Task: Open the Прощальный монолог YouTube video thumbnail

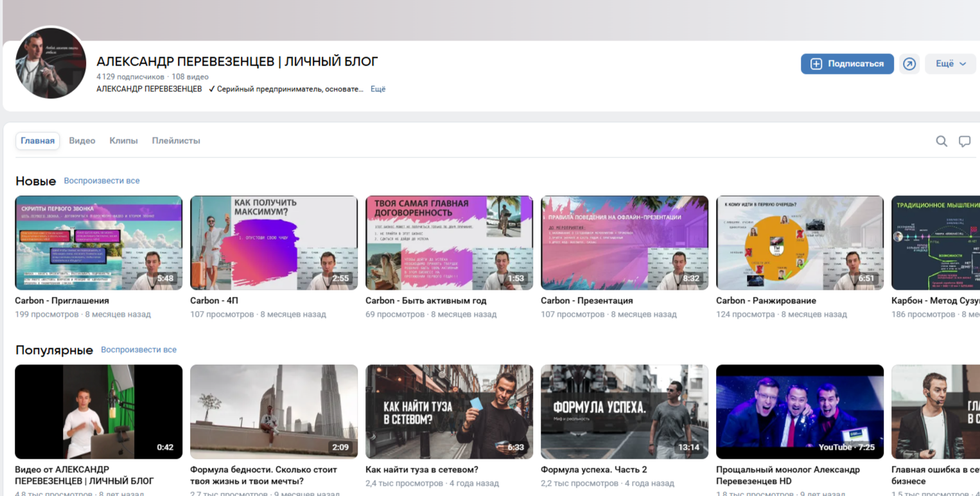Action: coord(800,411)
